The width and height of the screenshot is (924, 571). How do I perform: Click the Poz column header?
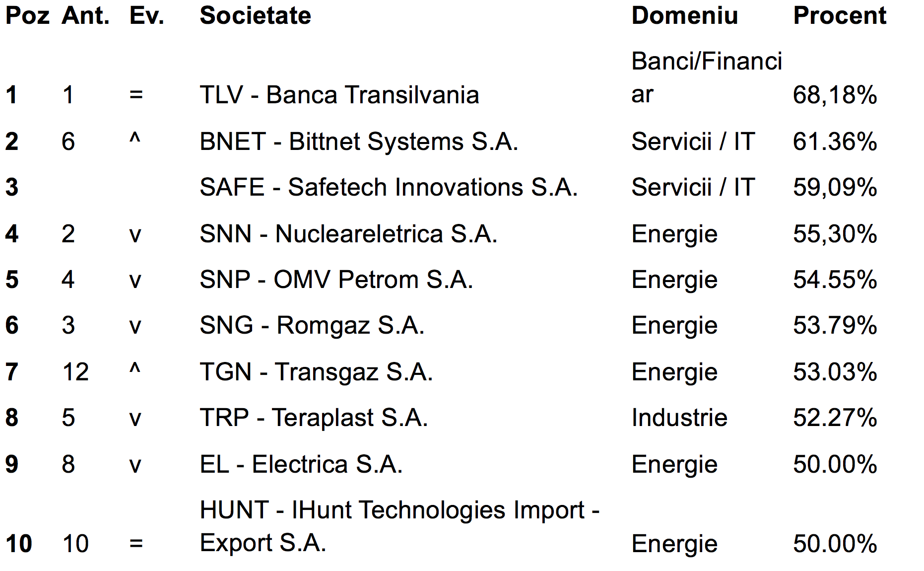pos(27,15)
